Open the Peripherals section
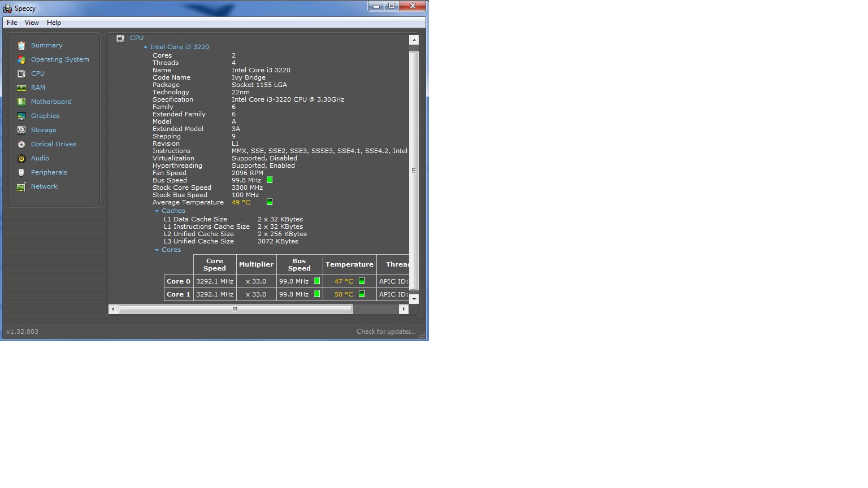 [49, 172]
